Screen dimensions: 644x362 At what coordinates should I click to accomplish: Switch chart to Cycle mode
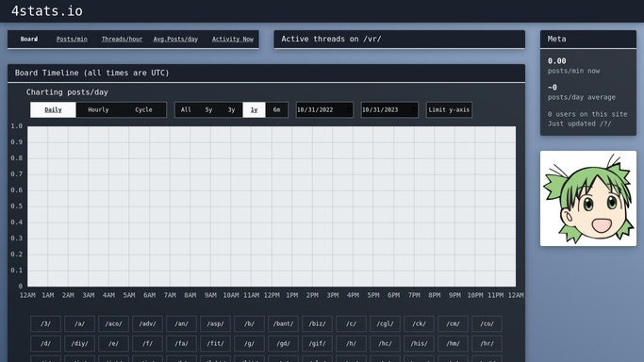click(143, 109)
